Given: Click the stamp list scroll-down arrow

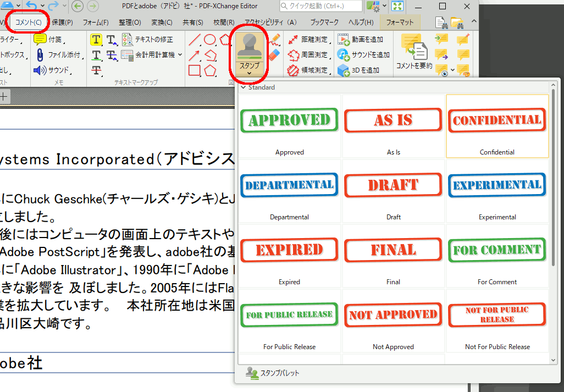Looking at the screenshot, I should tap(553, 360).
